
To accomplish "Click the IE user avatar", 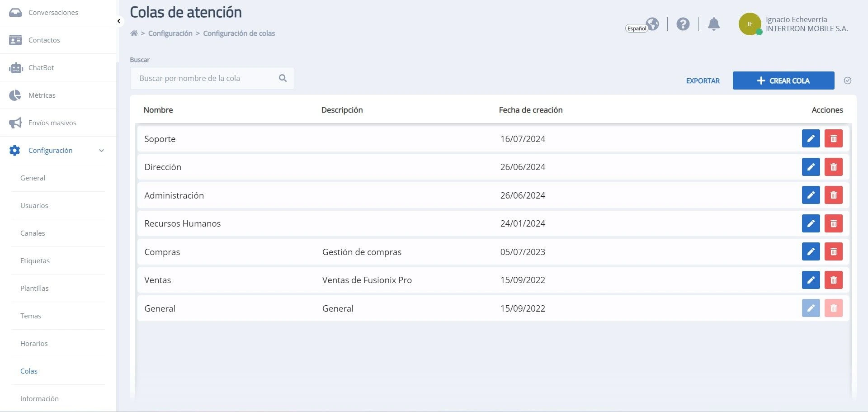I will (750, 24).
